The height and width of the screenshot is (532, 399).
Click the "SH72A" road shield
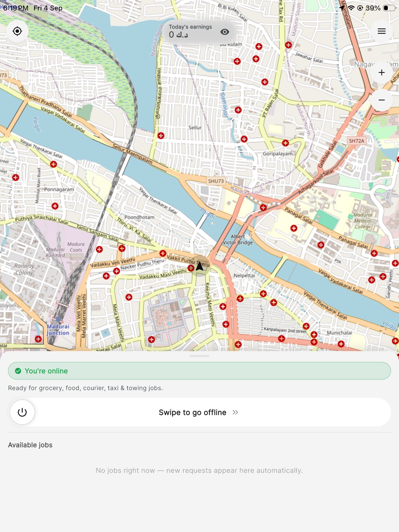click(357, 141)
